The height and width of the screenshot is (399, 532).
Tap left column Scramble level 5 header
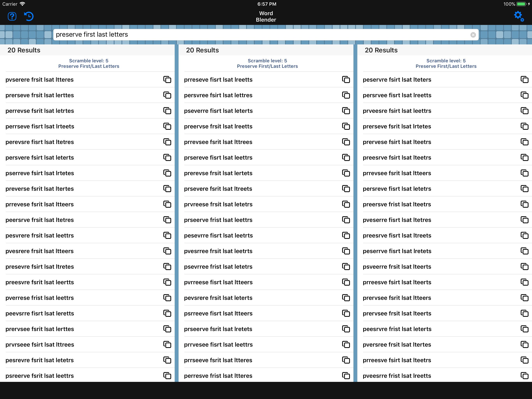(x=89, y=61)
